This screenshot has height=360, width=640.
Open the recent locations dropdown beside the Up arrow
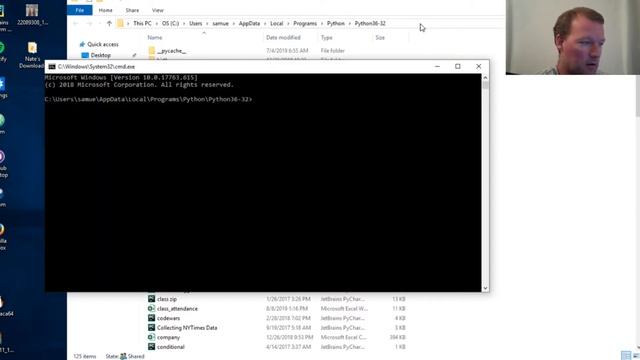(x=99, y=24)
